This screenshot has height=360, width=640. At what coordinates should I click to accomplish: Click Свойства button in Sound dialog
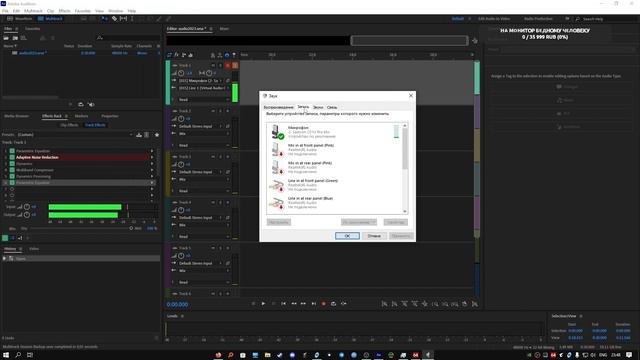[396, 222]
